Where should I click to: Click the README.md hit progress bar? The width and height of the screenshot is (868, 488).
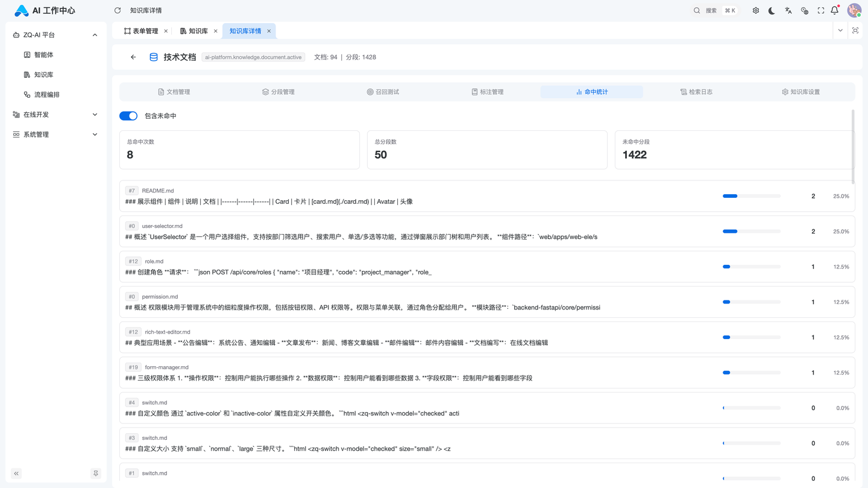click(752, 196)
